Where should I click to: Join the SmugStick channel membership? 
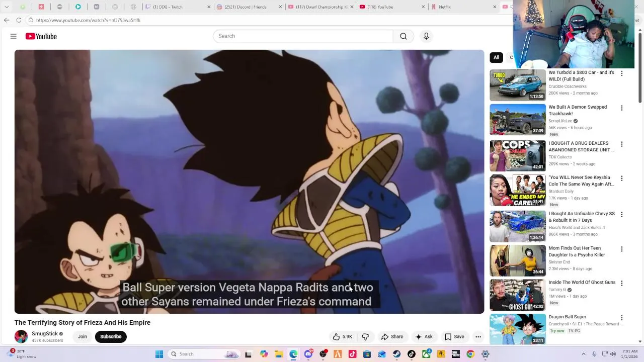83,337
